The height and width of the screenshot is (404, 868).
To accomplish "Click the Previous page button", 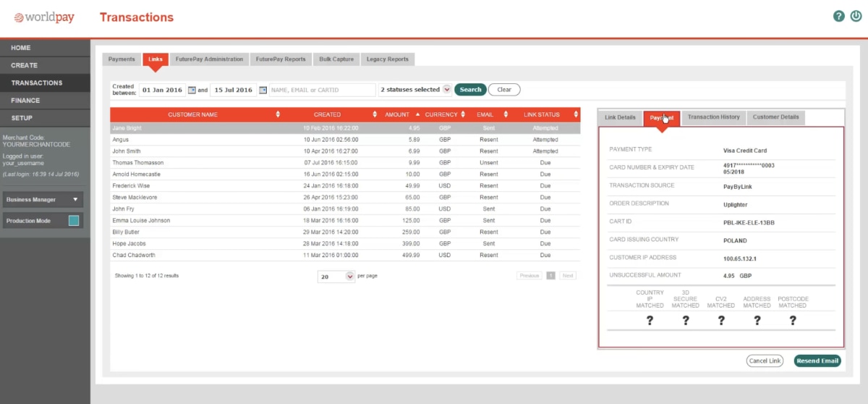I will pyautogui.click(x=529, y=276).
